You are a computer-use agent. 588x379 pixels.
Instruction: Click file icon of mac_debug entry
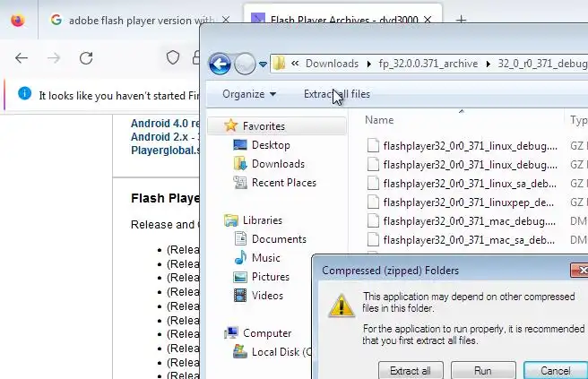373,220
